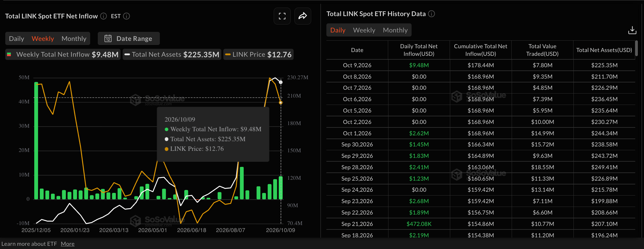The image size is (644, 249).
Task: Click the white net assets point at 2026/10/09
Action: coord(281,82)
